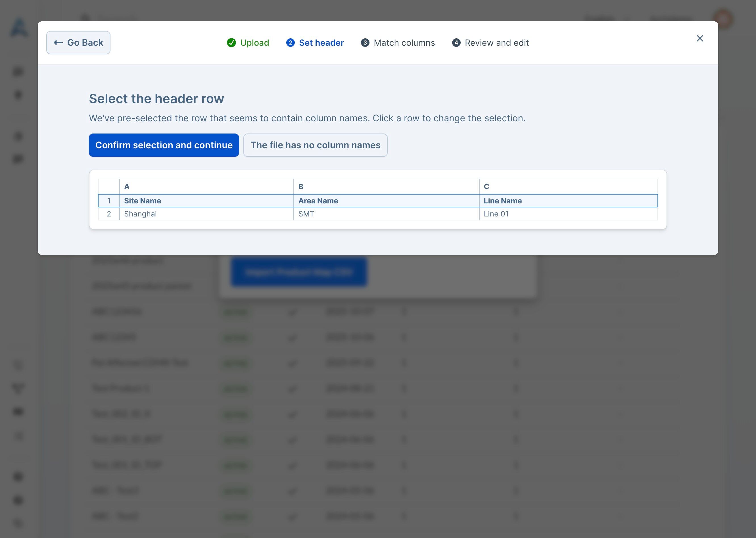The image size is (756, 538).
Task: Click the numbered circle 4 step icon
Action: [456, 43]
